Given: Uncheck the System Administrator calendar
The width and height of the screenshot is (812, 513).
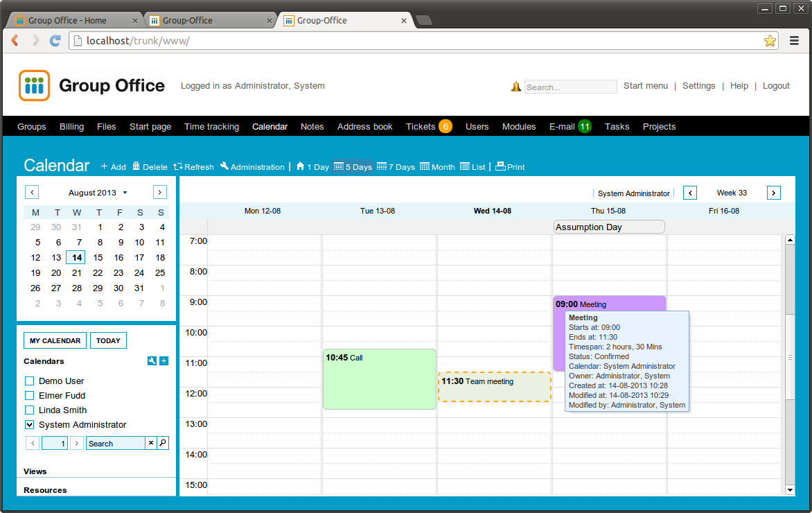Looking at the screenshot, I should (x=30, y=424).
